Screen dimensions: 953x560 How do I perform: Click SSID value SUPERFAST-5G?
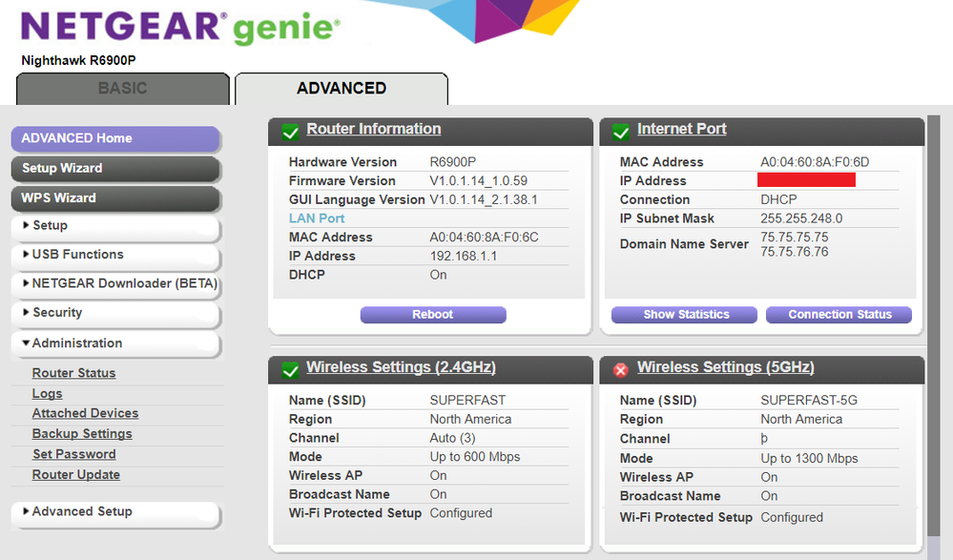[809, 401]
